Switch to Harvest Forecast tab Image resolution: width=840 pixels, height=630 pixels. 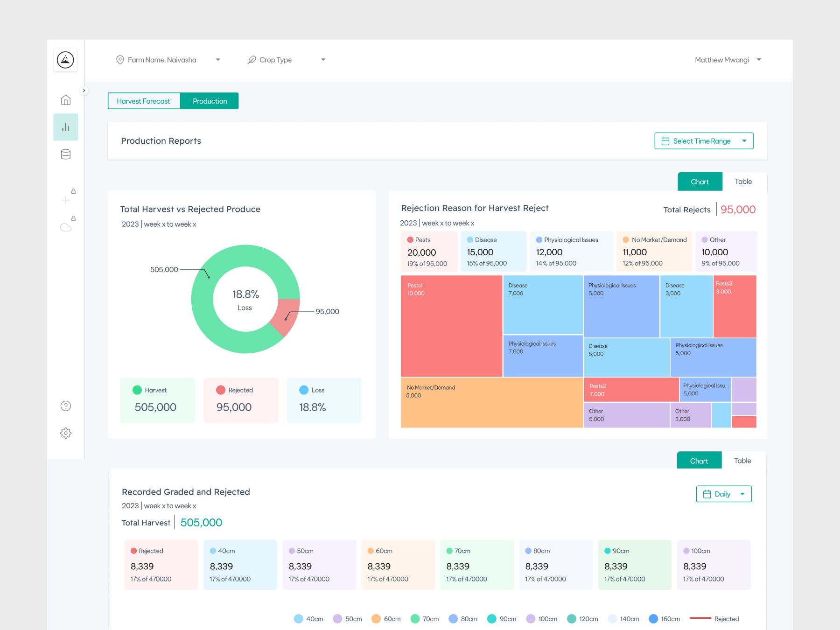tap(144, 101)
